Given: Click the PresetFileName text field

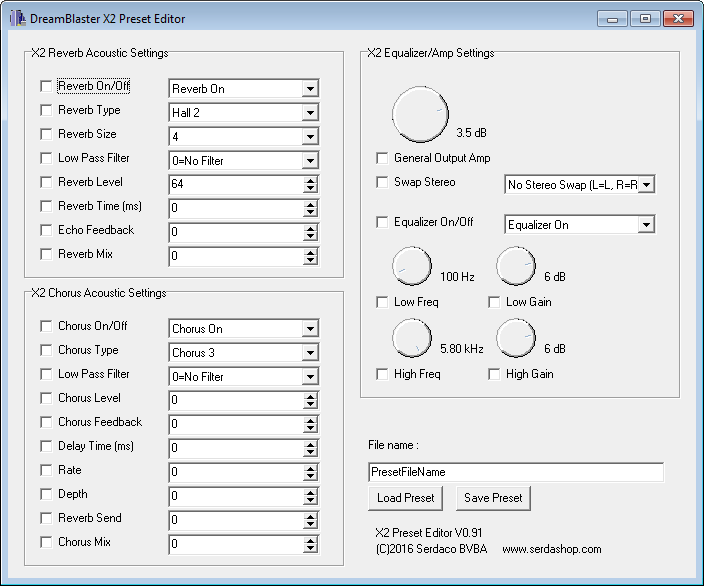Looking at the screenshot, I should click(x=515, y=472).
